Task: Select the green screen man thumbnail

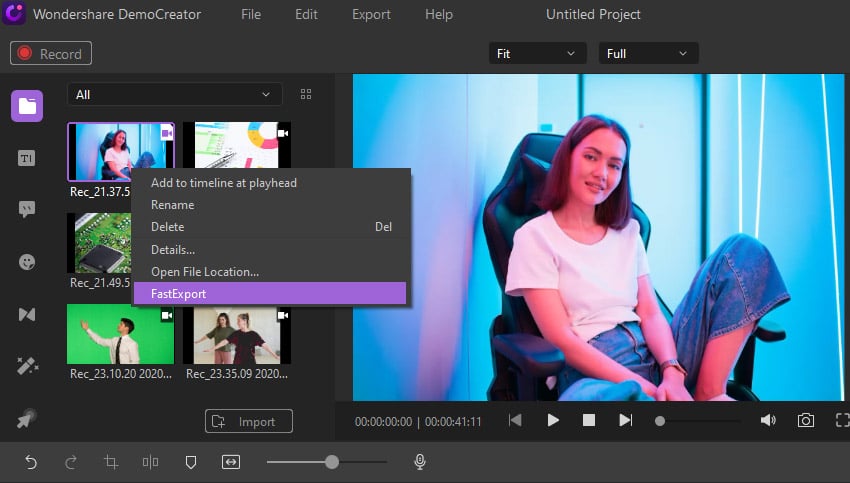Action: click(120, 334)
